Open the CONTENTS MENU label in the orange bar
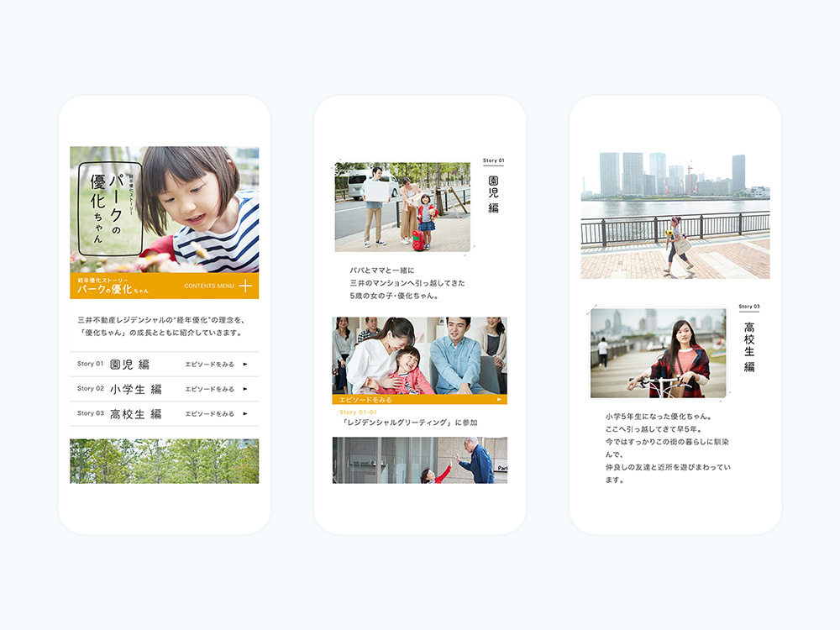Image resolution: width=840 pixels, height=630 pixels. coord(209,286)
